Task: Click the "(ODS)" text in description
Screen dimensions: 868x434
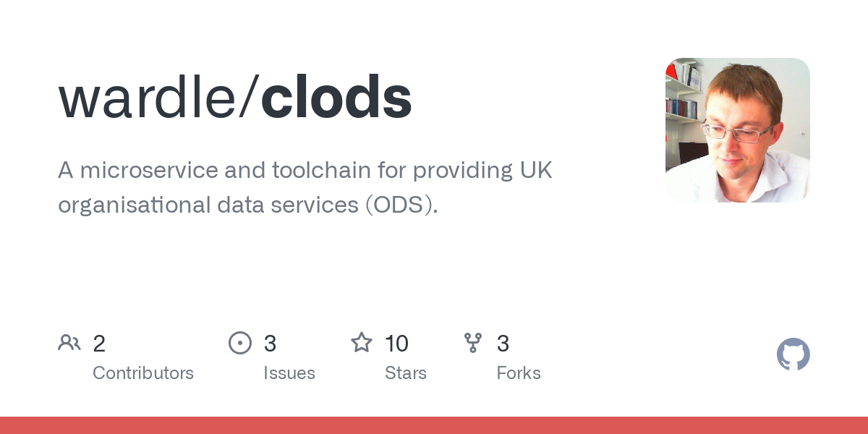Action: pos(401,205)
